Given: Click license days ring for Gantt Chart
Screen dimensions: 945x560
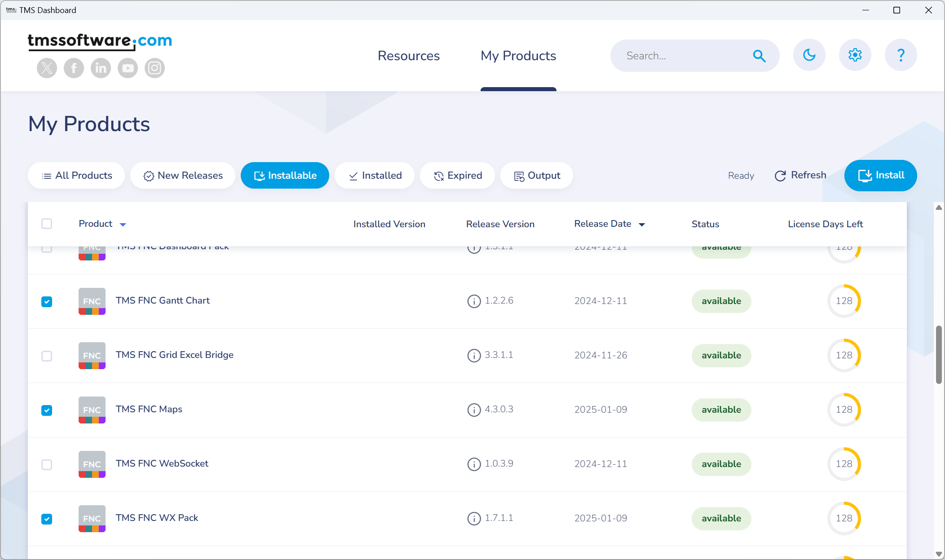Looking at the screenshot, I should [x=844, y=301].
